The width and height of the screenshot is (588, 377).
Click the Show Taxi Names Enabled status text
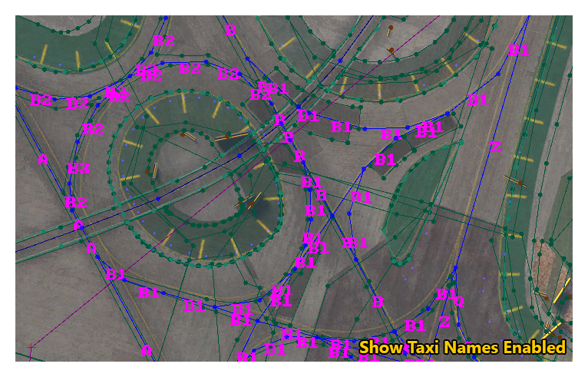coord(462,348)
